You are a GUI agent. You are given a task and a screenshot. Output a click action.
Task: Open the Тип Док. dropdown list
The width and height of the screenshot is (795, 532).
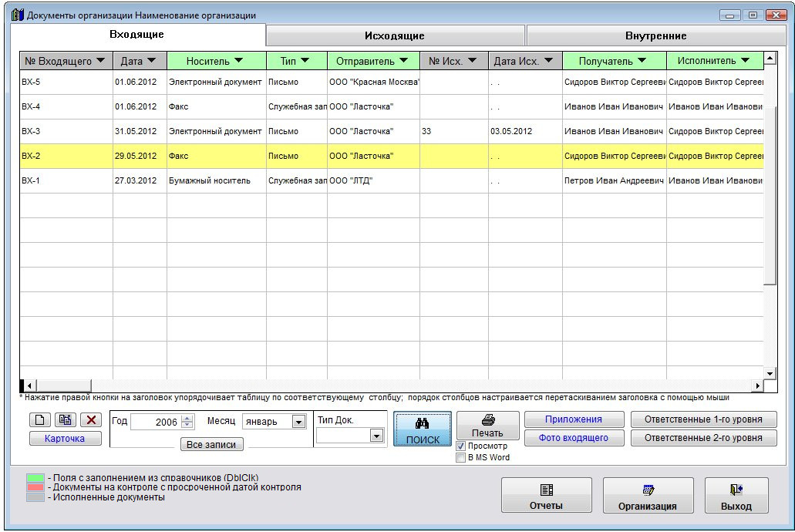(376, 436)
